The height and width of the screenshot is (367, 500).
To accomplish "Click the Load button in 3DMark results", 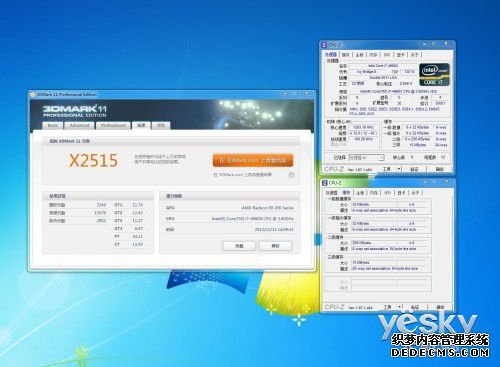I will click(x=239, y=246).
